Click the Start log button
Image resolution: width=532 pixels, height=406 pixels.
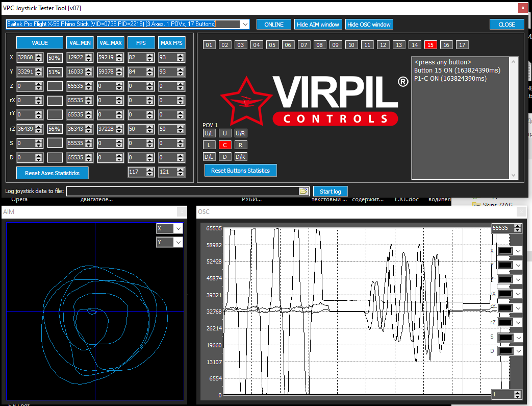pyautogui.click(x=331, y=192)
